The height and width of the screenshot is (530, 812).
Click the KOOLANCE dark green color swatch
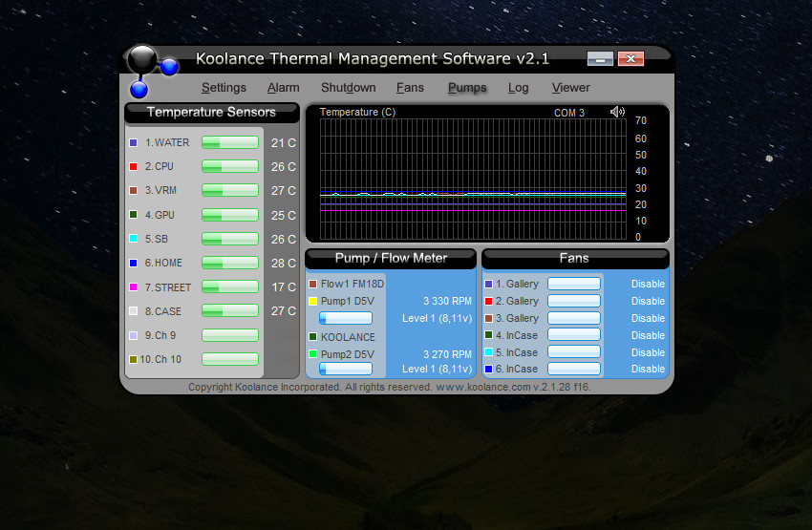coord(312,337)
